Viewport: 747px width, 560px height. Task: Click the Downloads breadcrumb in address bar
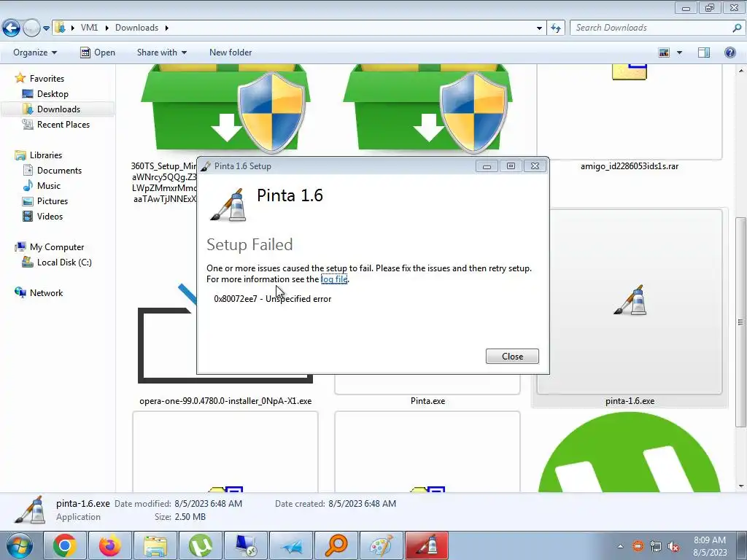tap(136, 28)
